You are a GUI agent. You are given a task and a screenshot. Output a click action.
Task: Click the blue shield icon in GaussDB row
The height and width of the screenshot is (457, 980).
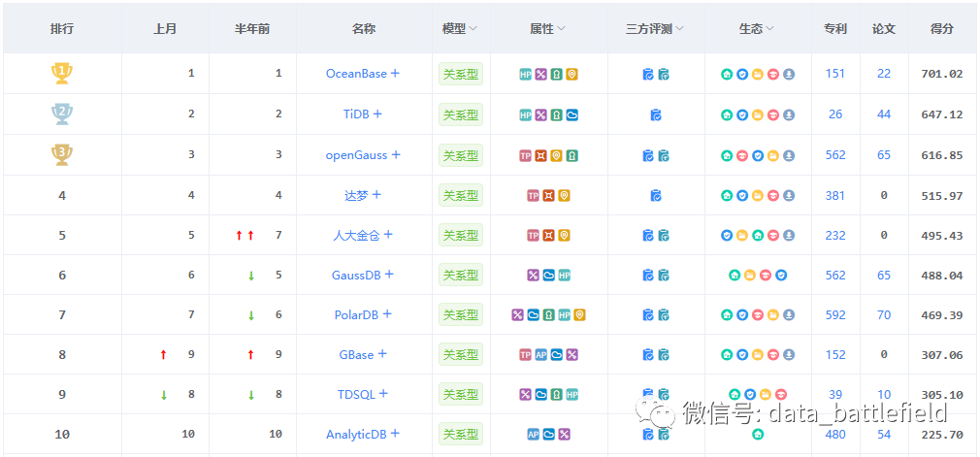pos(781,276)
